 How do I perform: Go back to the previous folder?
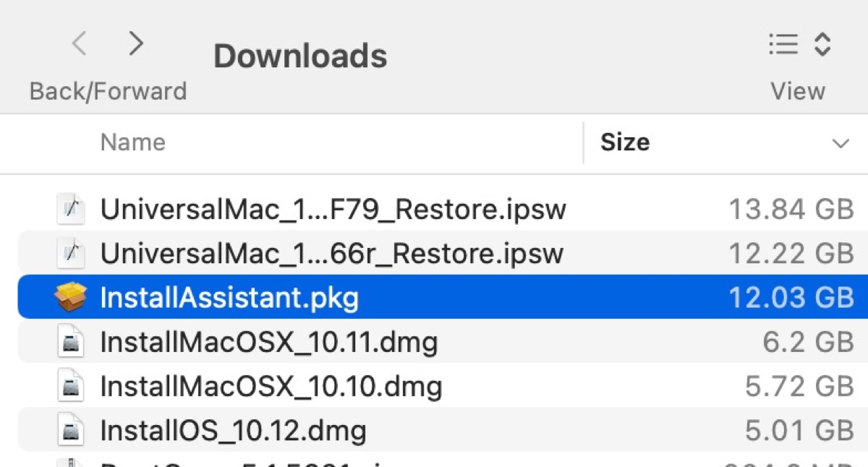[80, 45]
